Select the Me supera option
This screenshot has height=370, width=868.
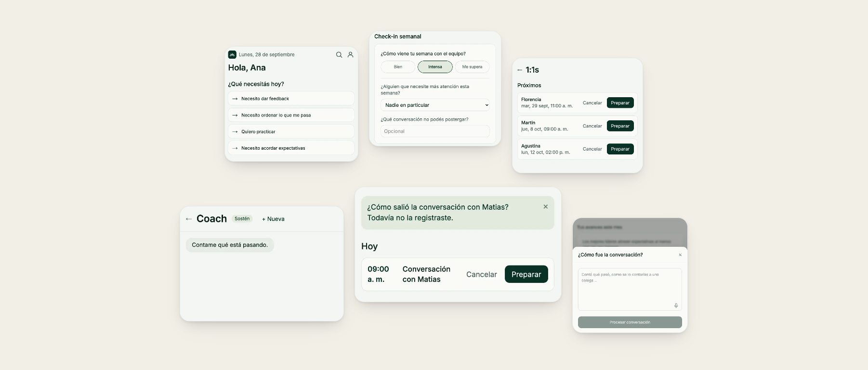point(472,67)
